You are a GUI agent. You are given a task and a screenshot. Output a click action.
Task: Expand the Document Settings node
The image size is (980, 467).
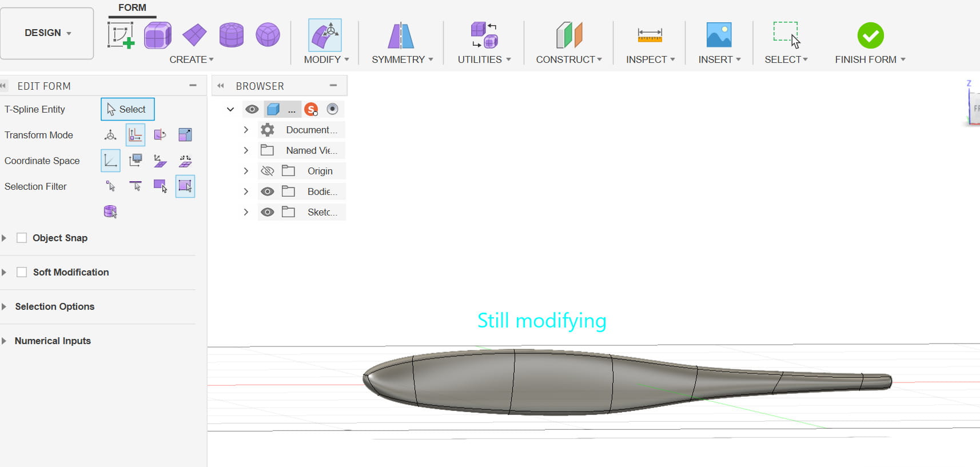(246, 130)
